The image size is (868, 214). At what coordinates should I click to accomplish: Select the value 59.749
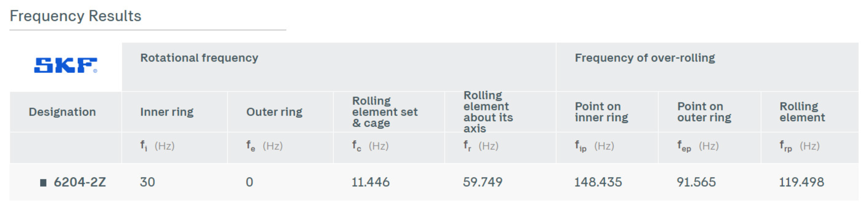482,182
